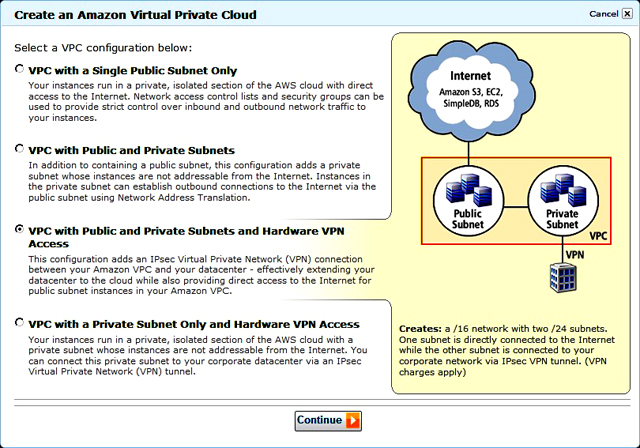
Task: Click the Private Subnet servers icon
Action: tap(563, 189)
